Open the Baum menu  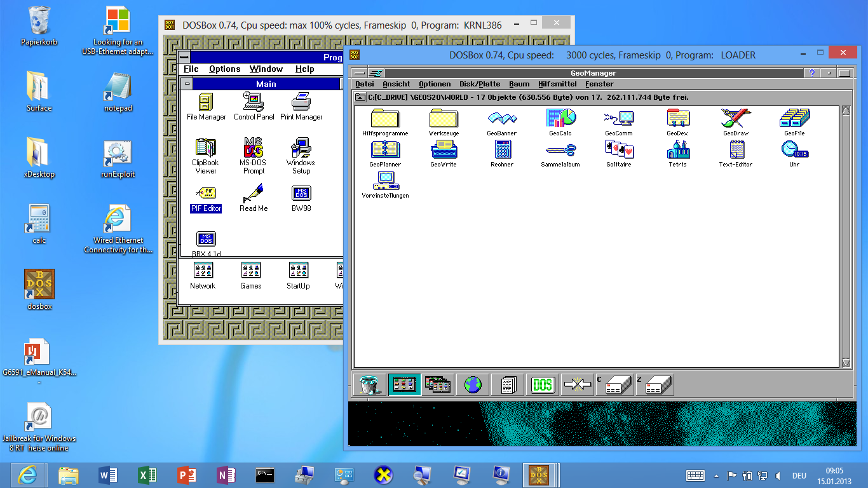tap(519, 84)
